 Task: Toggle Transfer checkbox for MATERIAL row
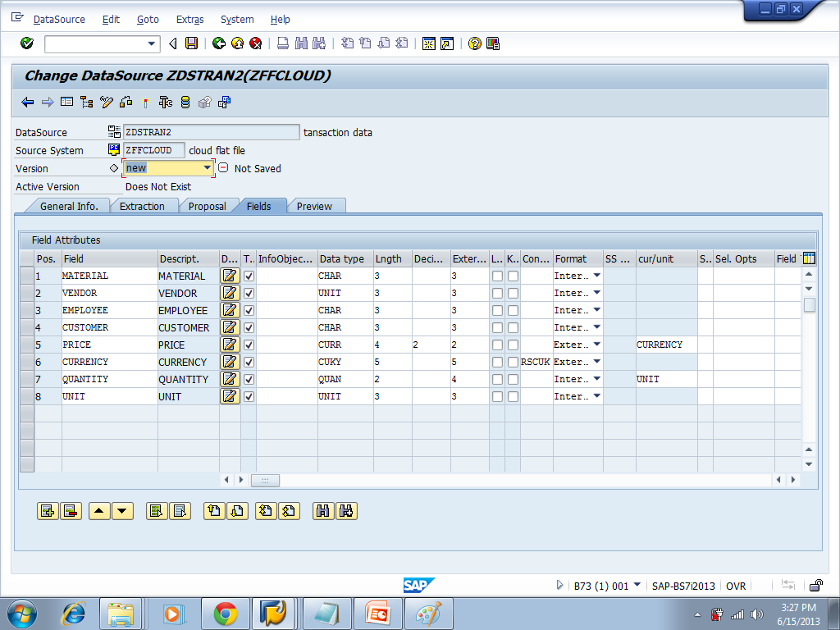[249, 276]
